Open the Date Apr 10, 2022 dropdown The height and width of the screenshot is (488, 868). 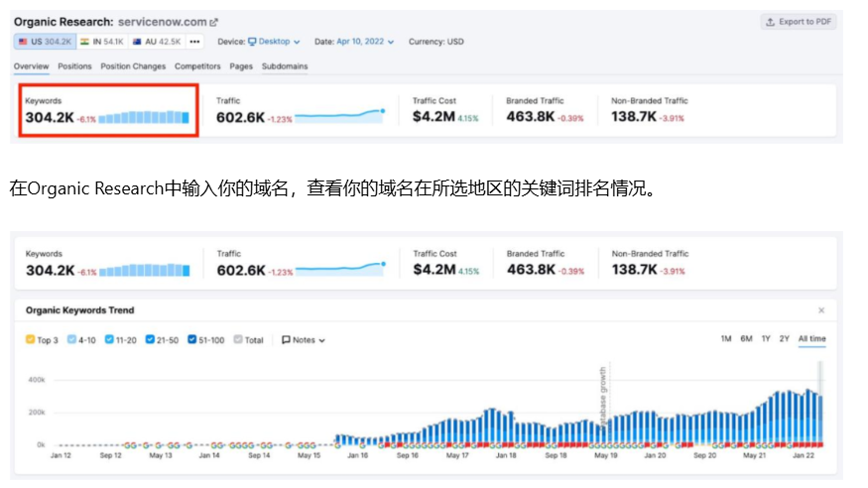(365, 42)
